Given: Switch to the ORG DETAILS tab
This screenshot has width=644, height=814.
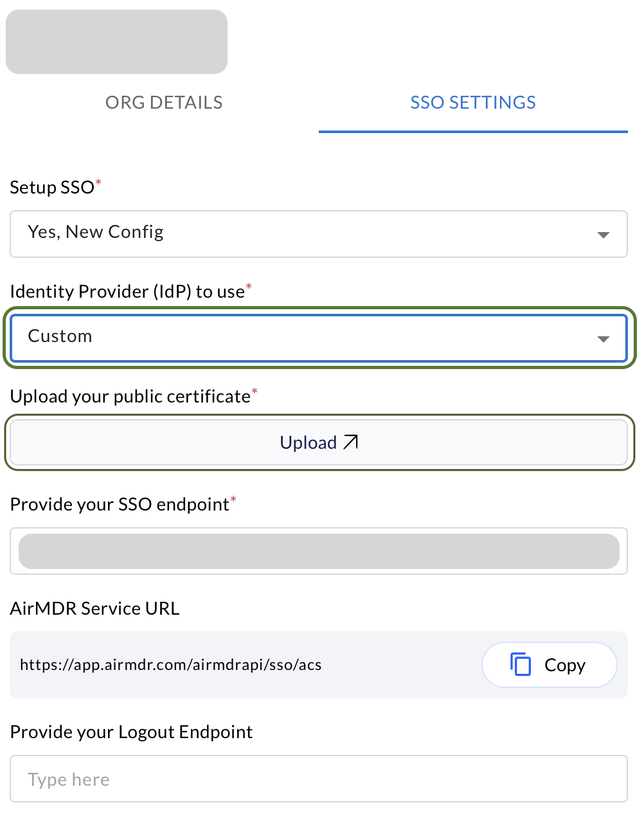Looking at the screenshot, I should click(x=164, y=103).
